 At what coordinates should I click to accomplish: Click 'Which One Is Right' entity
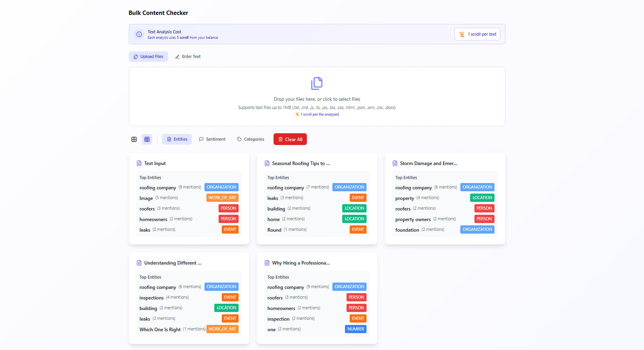[160, 330]
